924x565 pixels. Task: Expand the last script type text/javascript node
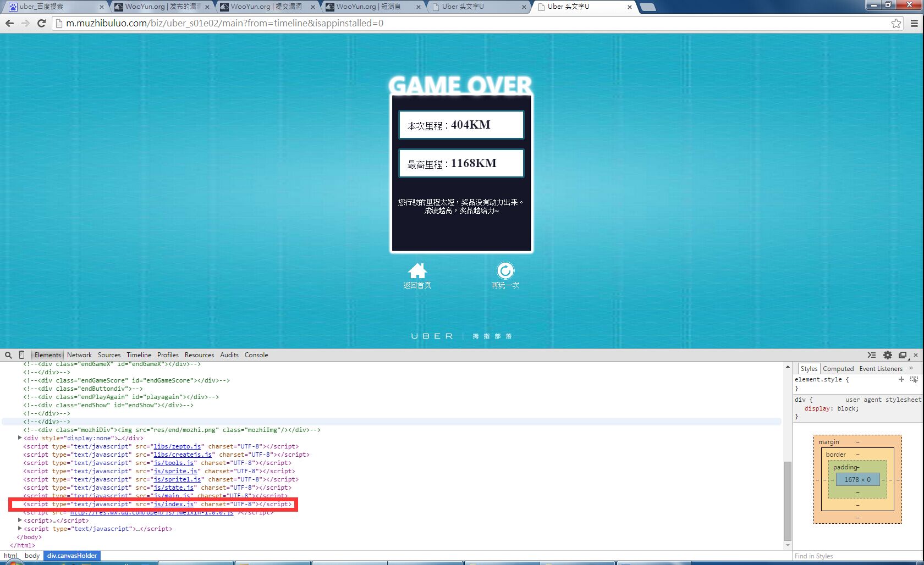[x=20, y=529]
